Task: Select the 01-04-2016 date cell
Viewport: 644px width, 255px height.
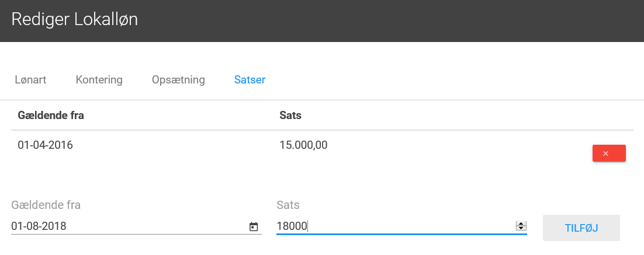Action: [45, 145]
